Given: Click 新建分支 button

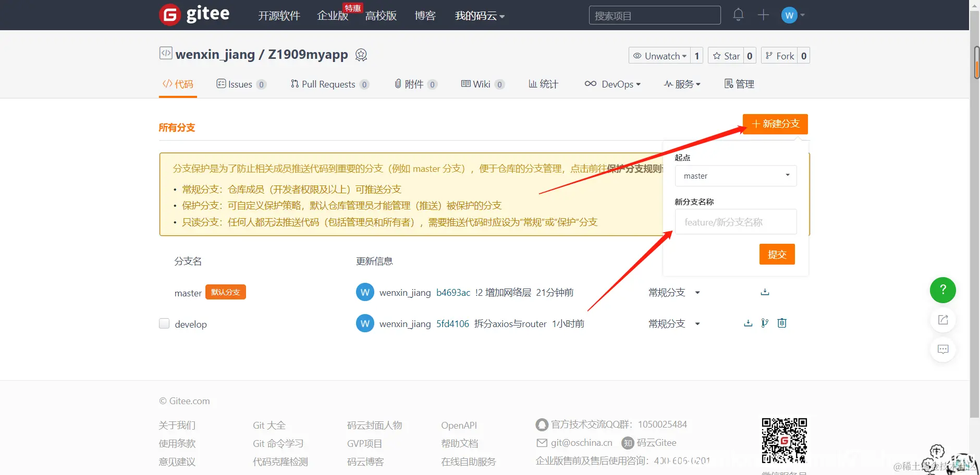Looking at the screenshot, I should click(775, 124).
